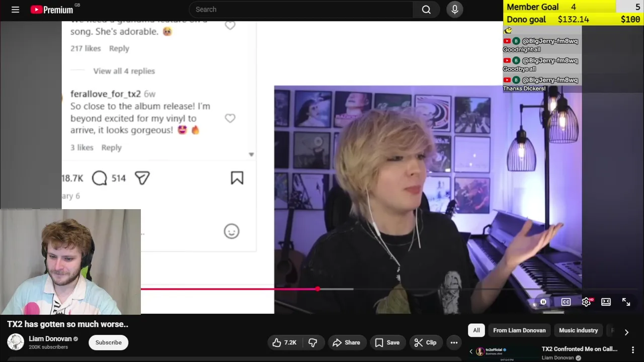Click the 217 likes text
Screen dimensions: 644x362
pos(86,48)
